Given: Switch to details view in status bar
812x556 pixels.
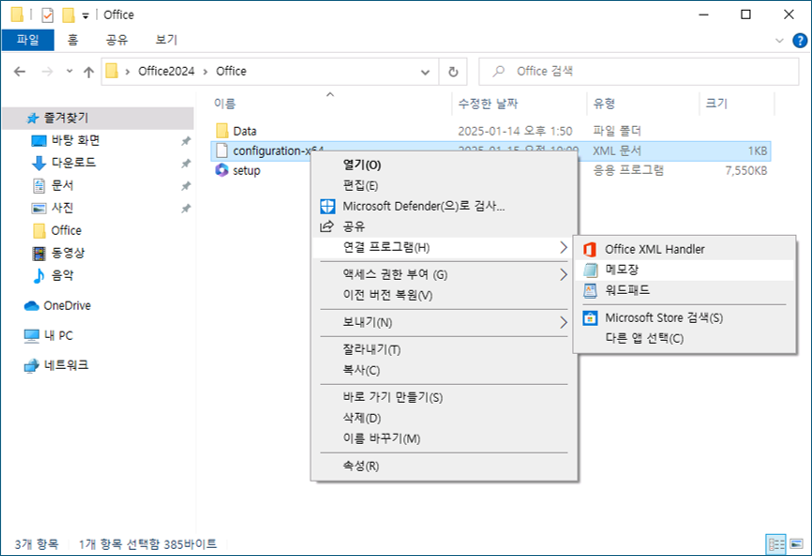Looking at the screenshot, I should tap(776, 545).
